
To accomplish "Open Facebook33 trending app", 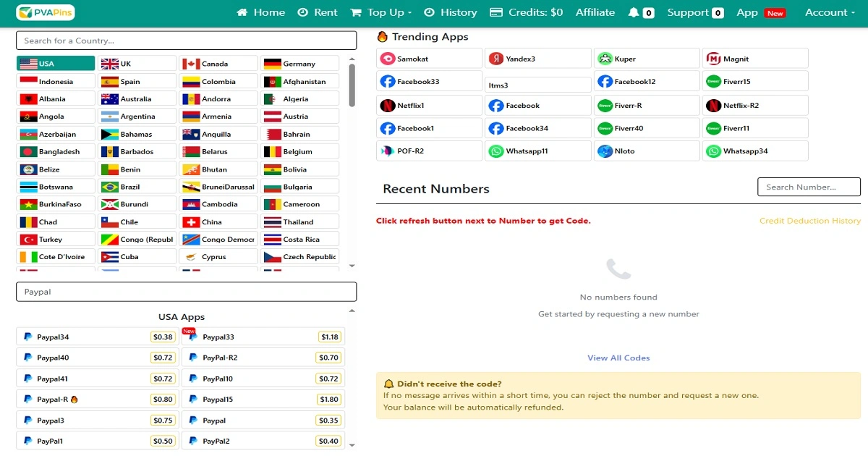I will tap(430, 81).
